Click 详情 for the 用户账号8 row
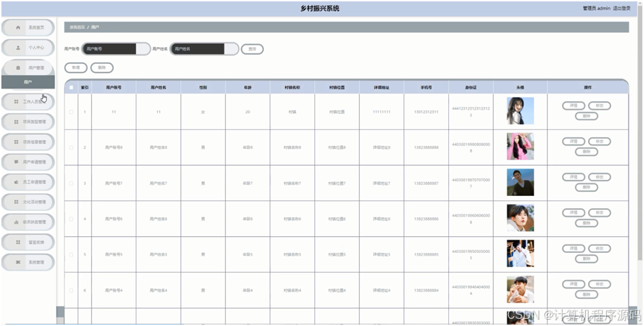644x326 pixels. (573, 141)
